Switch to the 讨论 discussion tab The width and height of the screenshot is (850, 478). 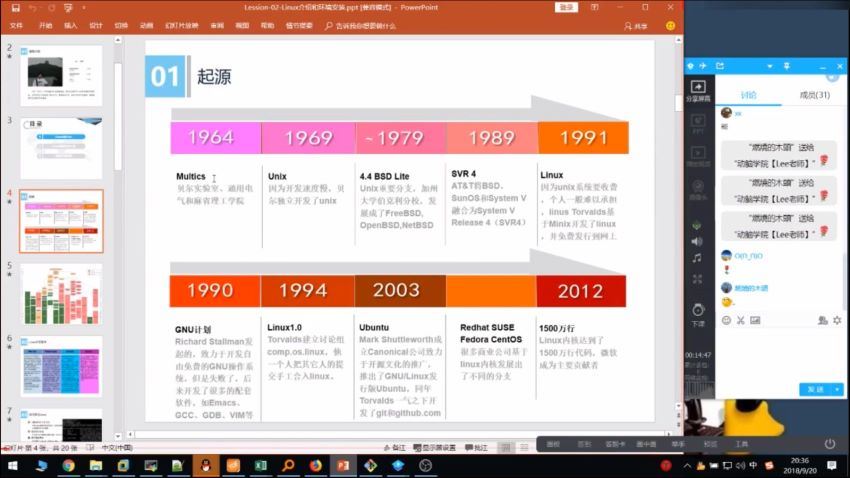coord(748,95)
